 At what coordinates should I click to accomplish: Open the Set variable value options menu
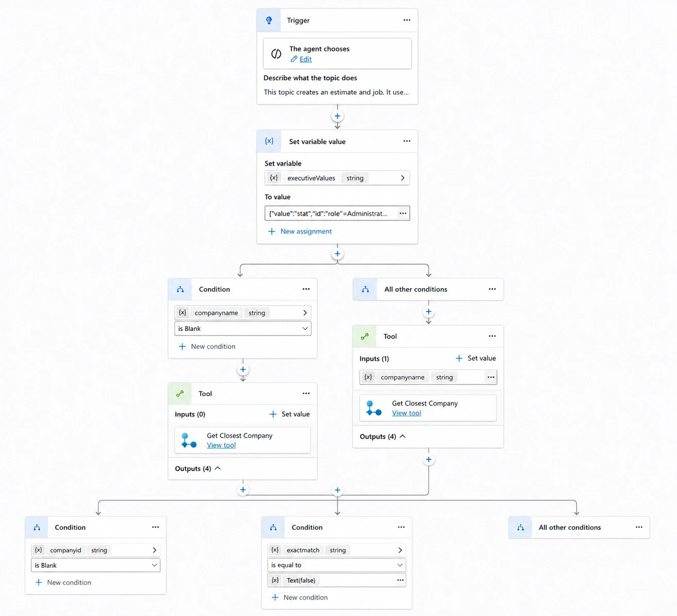[x=407, y=141]
